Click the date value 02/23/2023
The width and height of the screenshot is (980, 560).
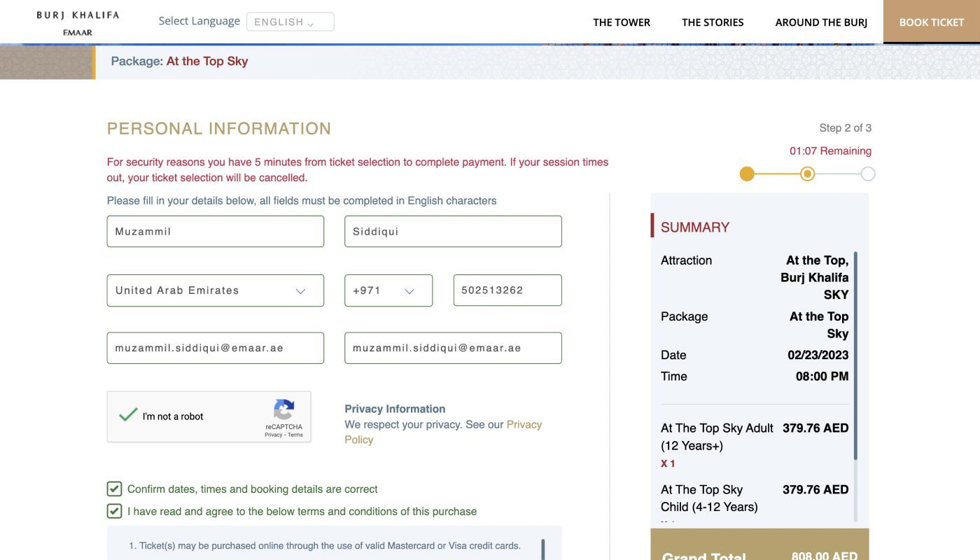click(x=818, y=355)
